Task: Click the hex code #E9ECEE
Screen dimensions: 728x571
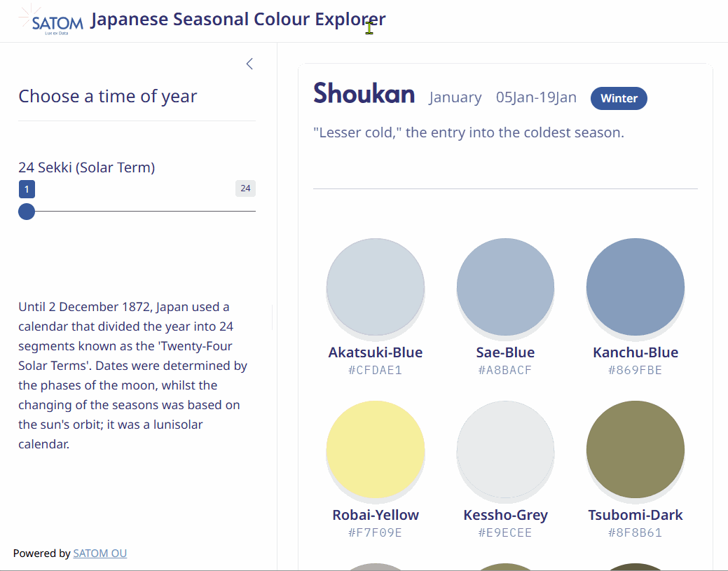Action: pos(505,532)
